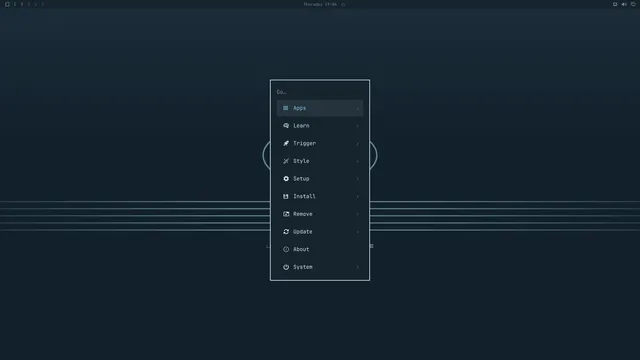Open the Update menu entry label
The height and width of the screenshot is (360, 640).
pos(303,231)
